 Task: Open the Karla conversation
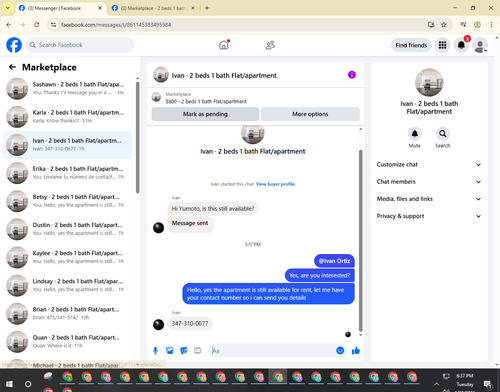point(67,116)
